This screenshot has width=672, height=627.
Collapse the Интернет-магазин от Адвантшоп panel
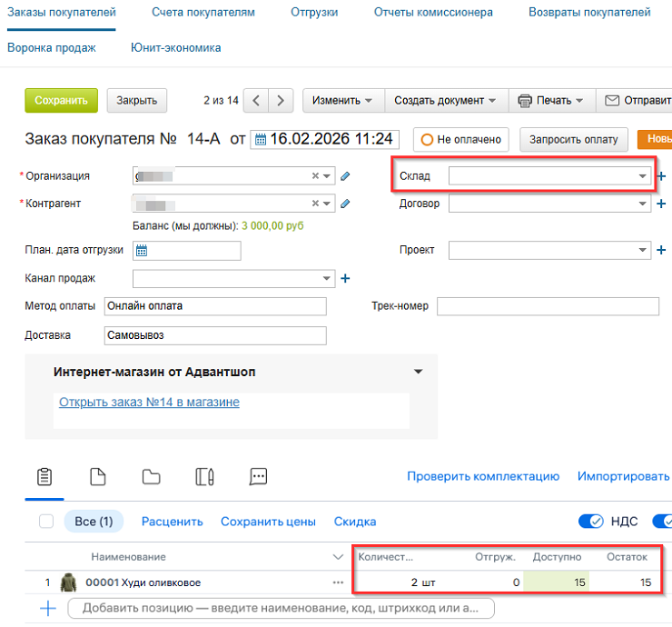coord(419,372)
